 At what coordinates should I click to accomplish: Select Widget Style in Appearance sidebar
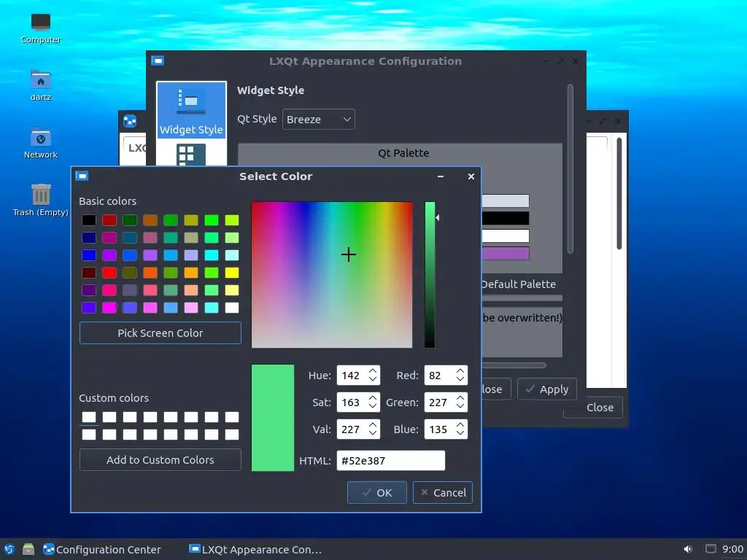tap(191, 110)
